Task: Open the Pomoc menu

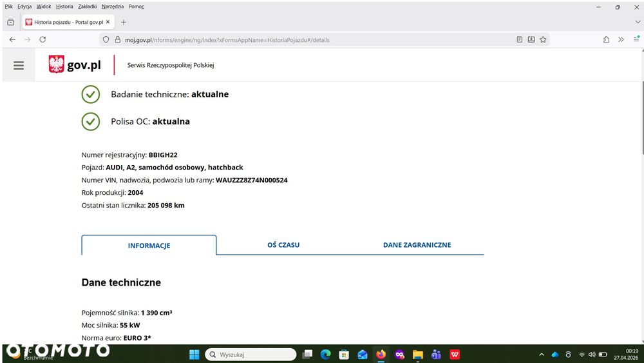Action: click(x=137, y=6)
